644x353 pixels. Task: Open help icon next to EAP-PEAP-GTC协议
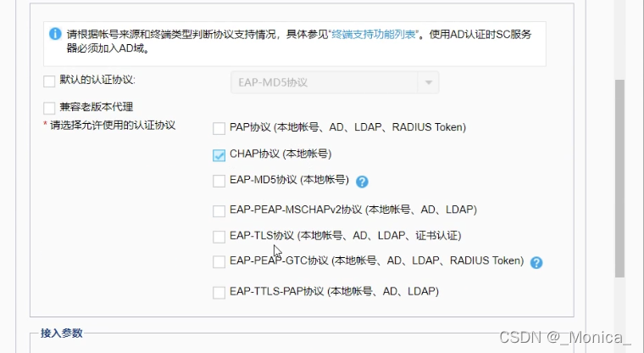tap(536, 262)
